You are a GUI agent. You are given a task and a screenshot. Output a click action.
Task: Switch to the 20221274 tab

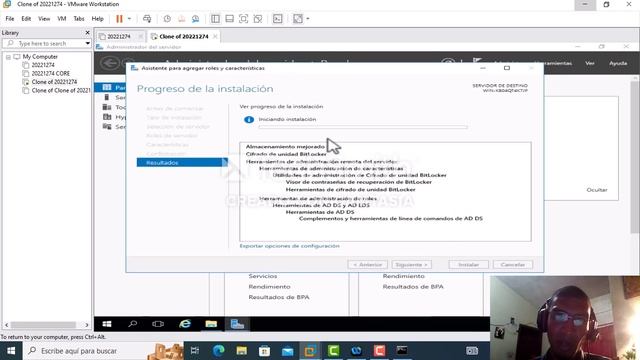(119, 36)
